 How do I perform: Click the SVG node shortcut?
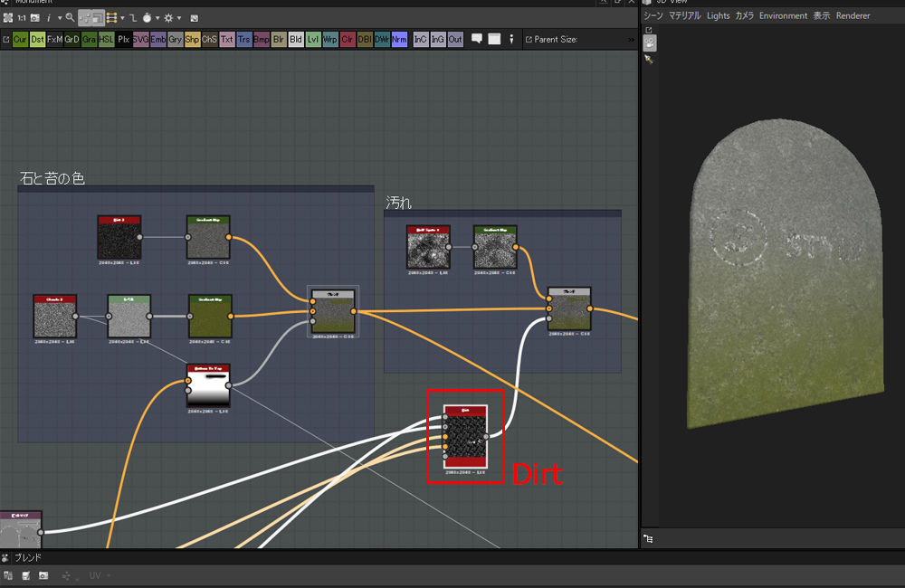click(x=141, y=39)
